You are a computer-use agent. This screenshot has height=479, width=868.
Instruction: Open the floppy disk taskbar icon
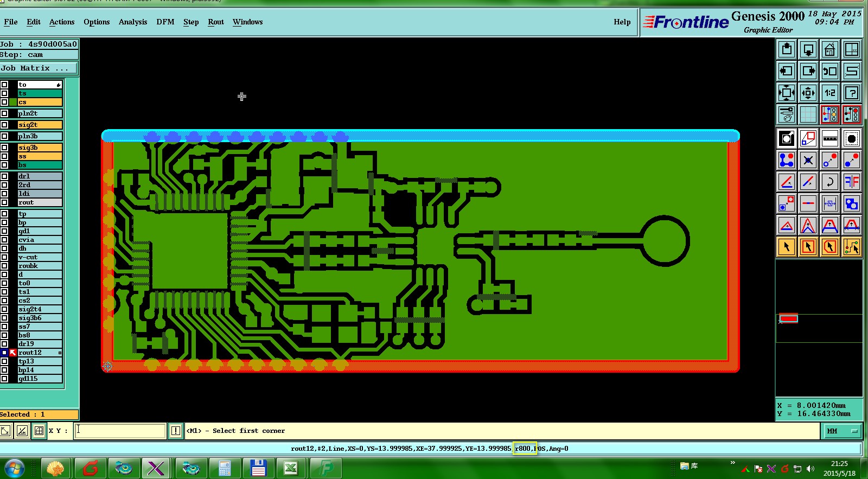tap(258, 468)
